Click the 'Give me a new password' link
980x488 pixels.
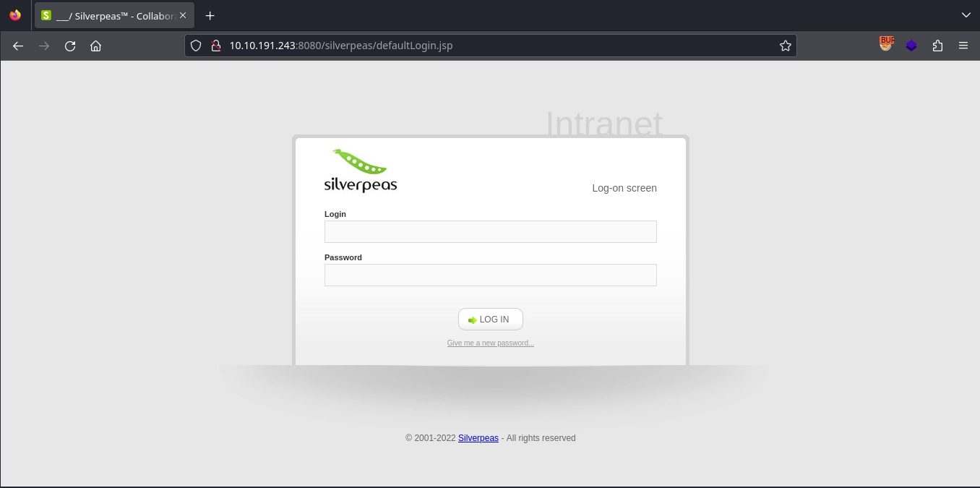490,343
